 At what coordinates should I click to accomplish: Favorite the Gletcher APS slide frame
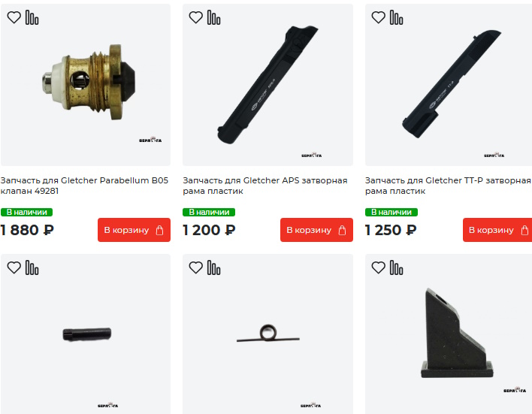[196, 17]
